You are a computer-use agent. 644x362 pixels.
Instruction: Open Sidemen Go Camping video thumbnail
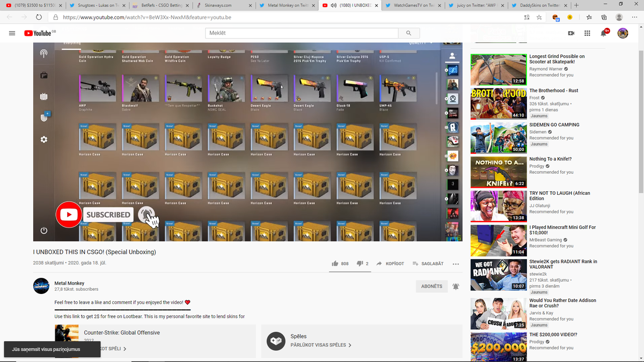[499, 138]
